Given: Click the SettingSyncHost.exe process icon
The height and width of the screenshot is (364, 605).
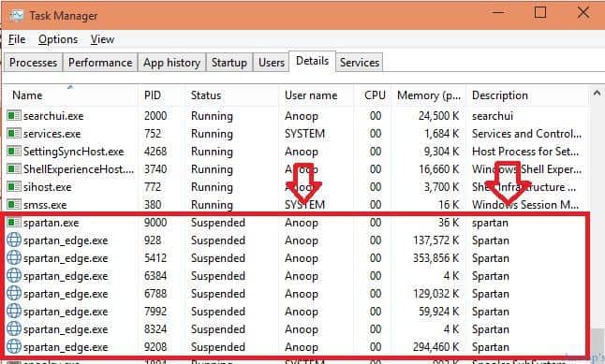Looking at the screenshot, I should pos(14,151).
